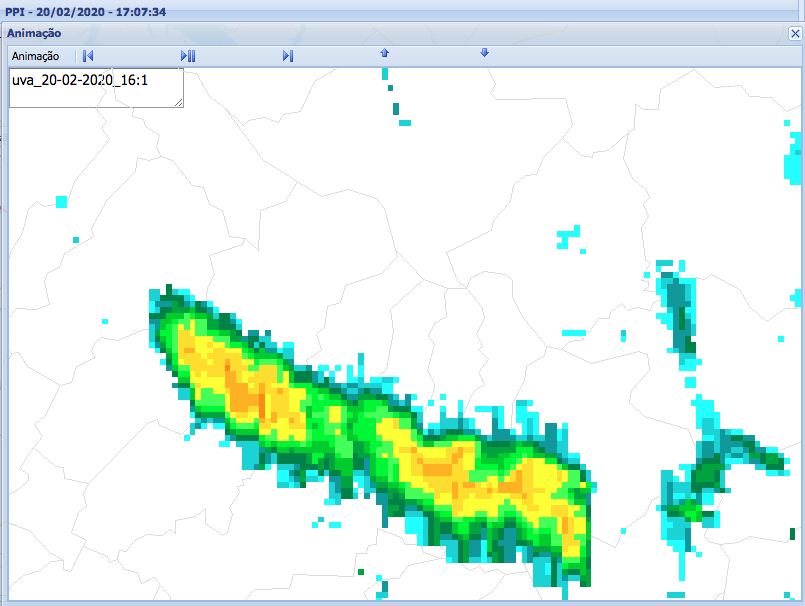Screen dimensions: 805x606
Task: Click the PPI date and time header
Action: 86,11
